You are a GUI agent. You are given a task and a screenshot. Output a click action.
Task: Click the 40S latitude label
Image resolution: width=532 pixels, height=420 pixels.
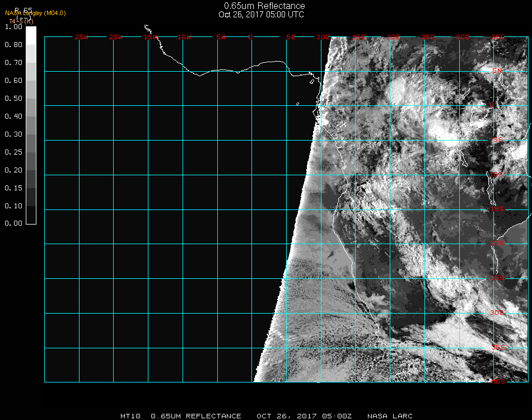point(498,381)
